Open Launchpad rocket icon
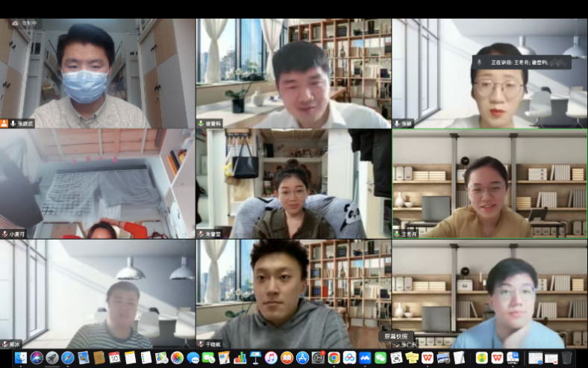The image size is (588, 368). [52, 358]
